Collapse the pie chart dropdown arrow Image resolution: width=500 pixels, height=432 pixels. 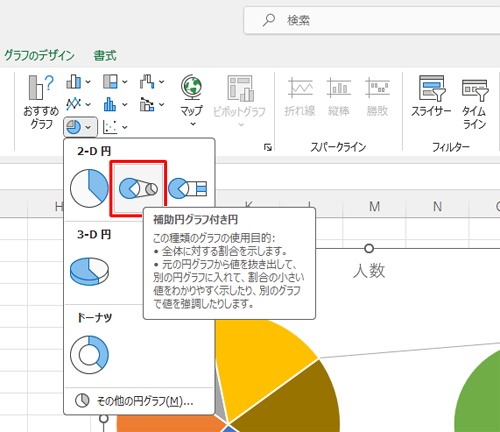(88, 127)
